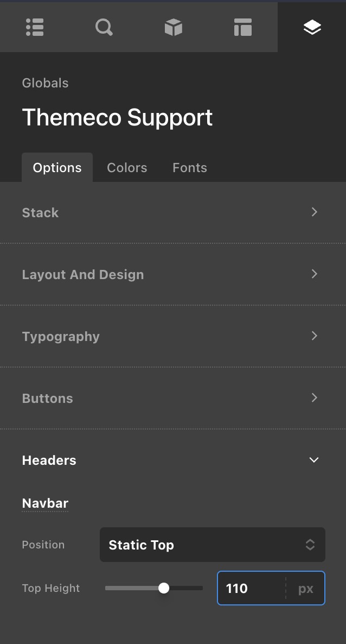Image resolution: width=346 pixels, height=644 pixels.
Task: Open the elements cube icon
Action: click(x=174, y=27)
